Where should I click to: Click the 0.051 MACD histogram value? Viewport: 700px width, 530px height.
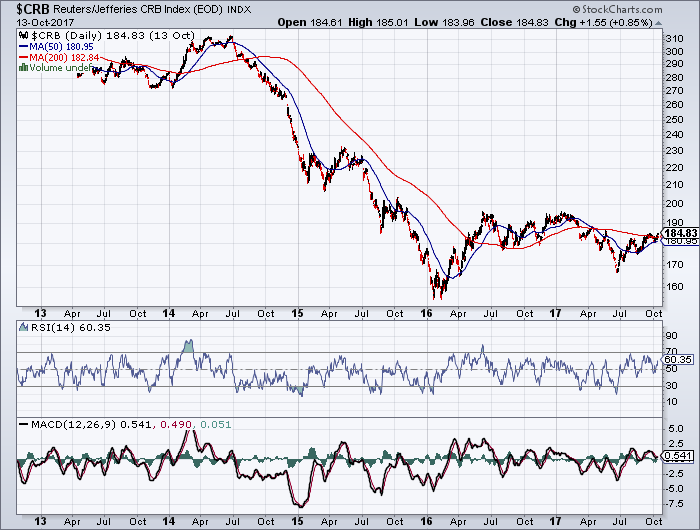tap(216, 424)
